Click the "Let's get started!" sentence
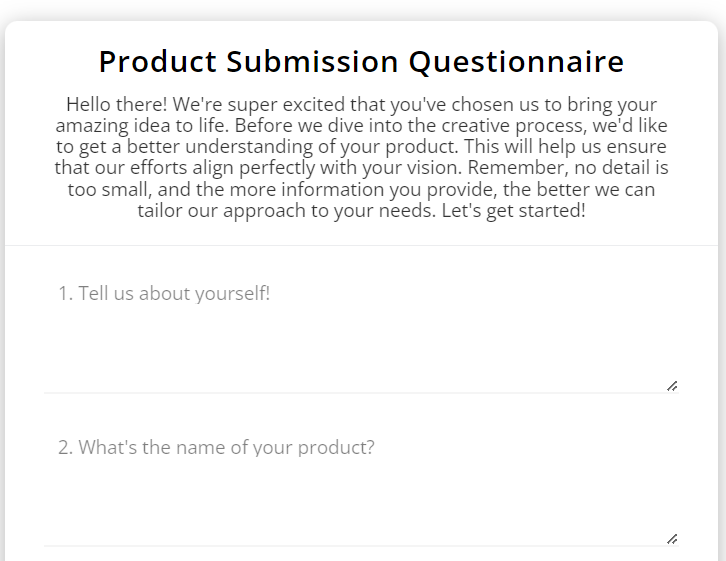The image size is (726, 561). pos(513,211)
